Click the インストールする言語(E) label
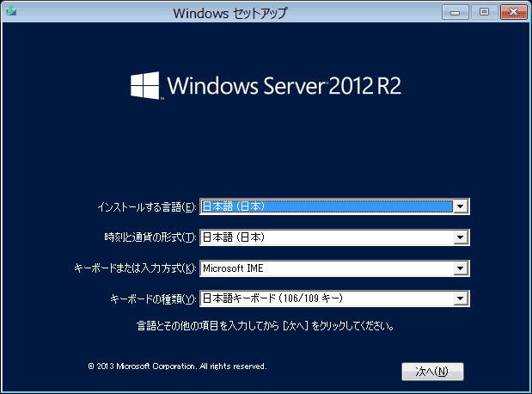Image resolution: width=532 pixels, height=394 pixels. 147,206
